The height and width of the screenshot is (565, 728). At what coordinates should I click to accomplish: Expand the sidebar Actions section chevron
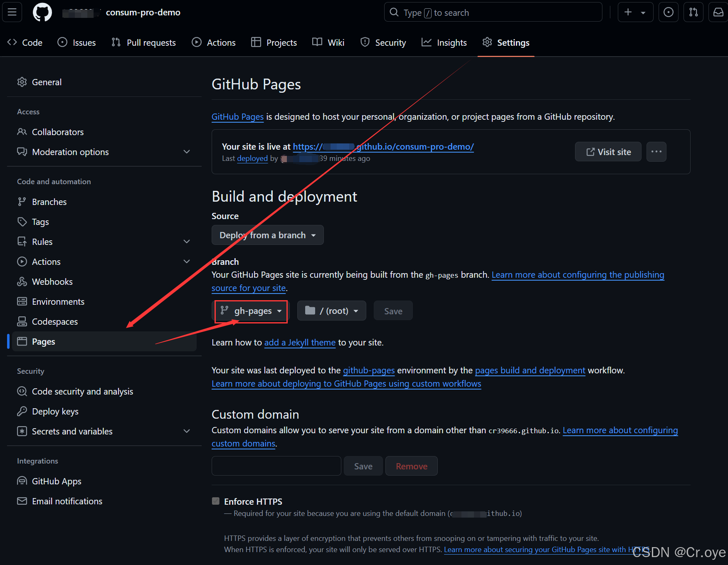[x=187, y=262]
